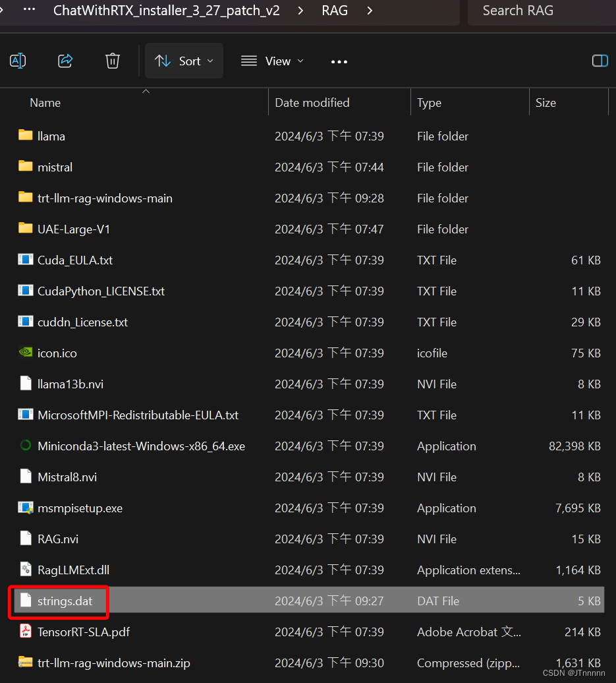Click the Rename toolbar icon
The image size is (616, 683).
[x=18, y=61]
